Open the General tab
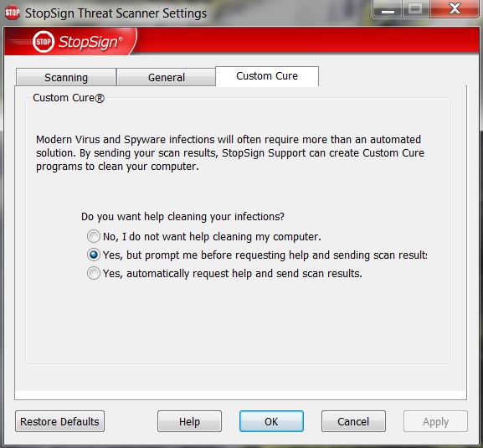The width and height of the screenshot is (483, 448). (166, 77)
